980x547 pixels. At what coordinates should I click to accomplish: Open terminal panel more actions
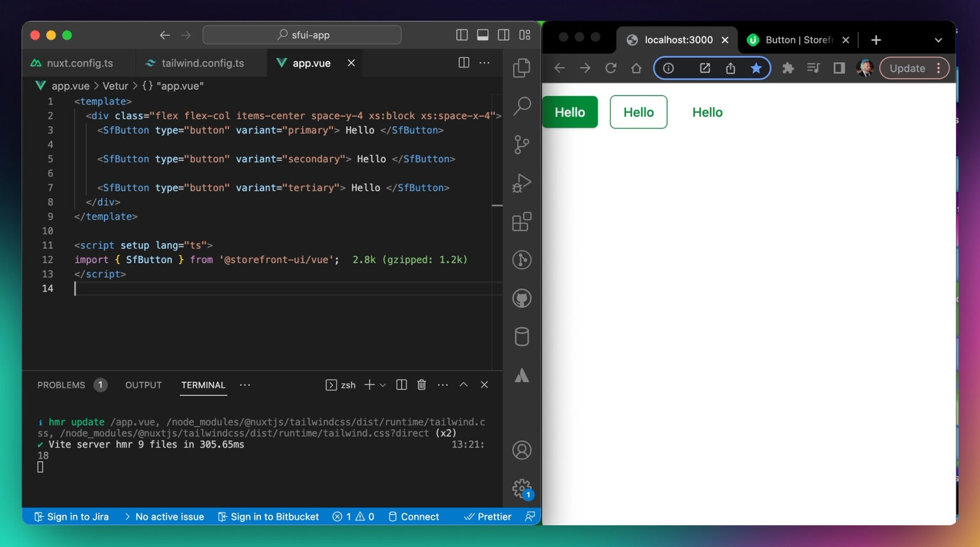(443, 385)
